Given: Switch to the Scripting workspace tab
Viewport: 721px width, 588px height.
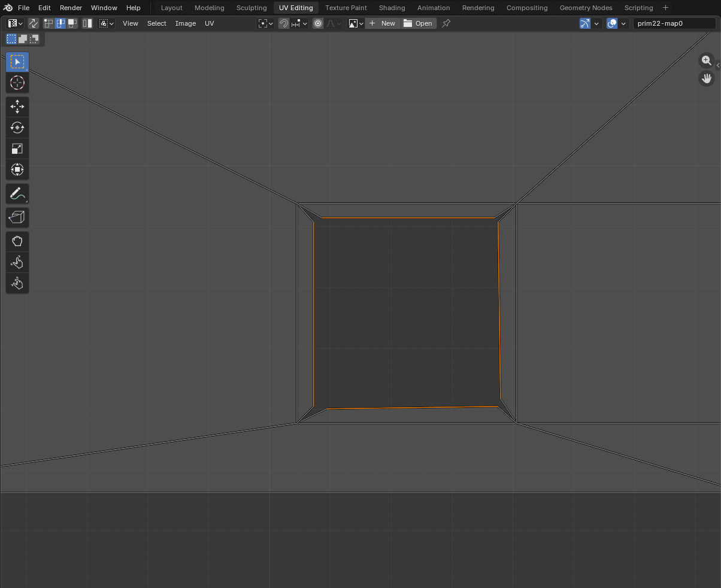Looking at the screenshot, I should tap(638, 8).
